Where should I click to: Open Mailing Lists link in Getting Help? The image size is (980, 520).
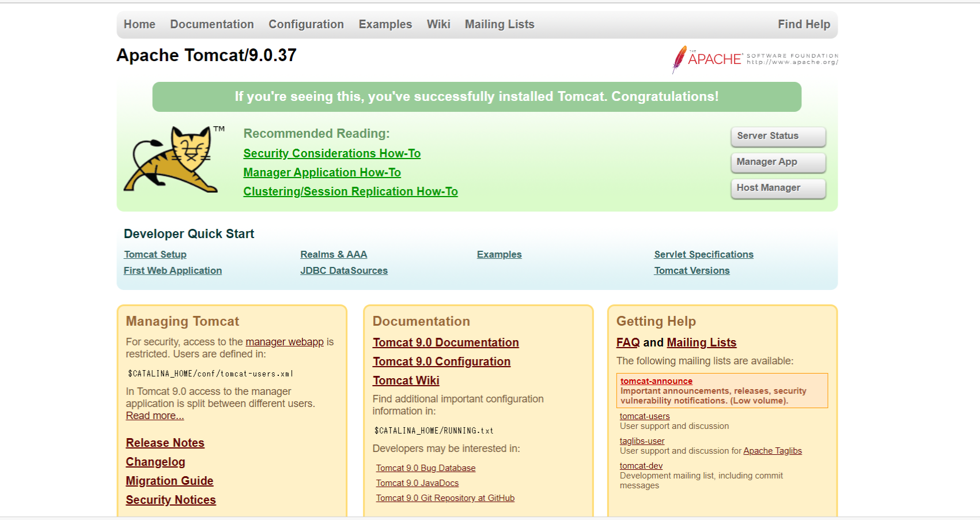click(702, 342)
